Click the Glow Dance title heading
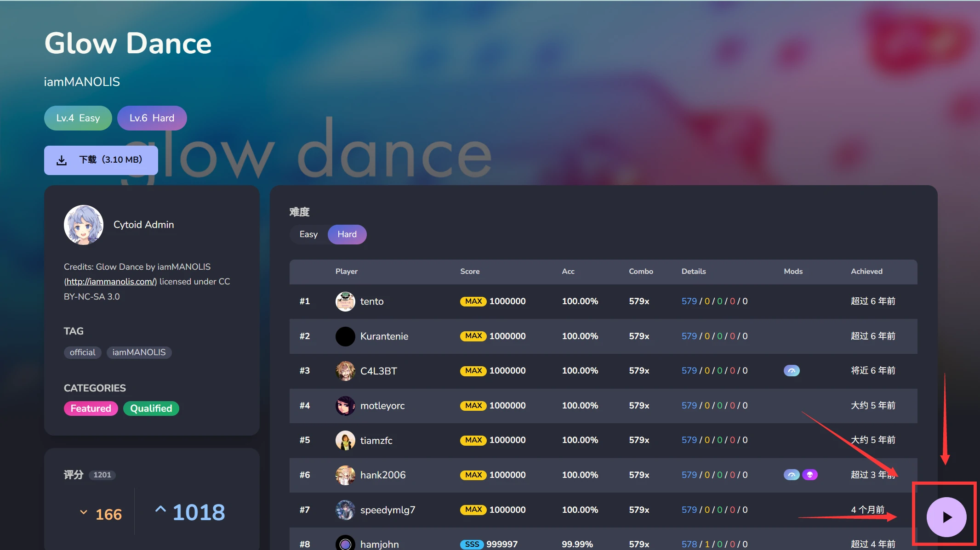980x550 pixels. [128, 44]
